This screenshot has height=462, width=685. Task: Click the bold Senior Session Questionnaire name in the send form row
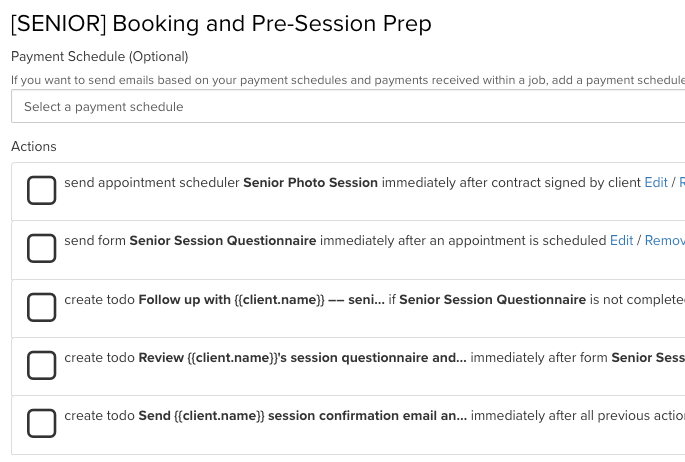pos(223,241)
